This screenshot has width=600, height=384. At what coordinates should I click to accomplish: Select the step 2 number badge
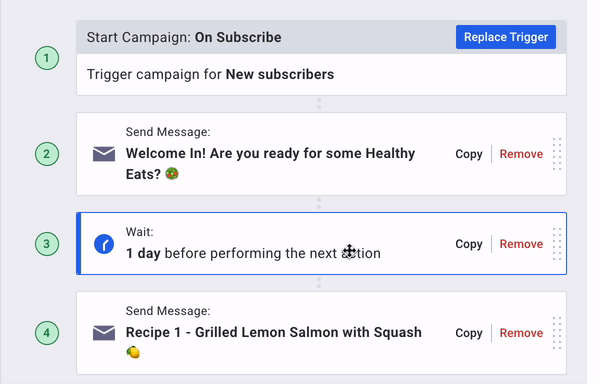click(x=47, y=154)
